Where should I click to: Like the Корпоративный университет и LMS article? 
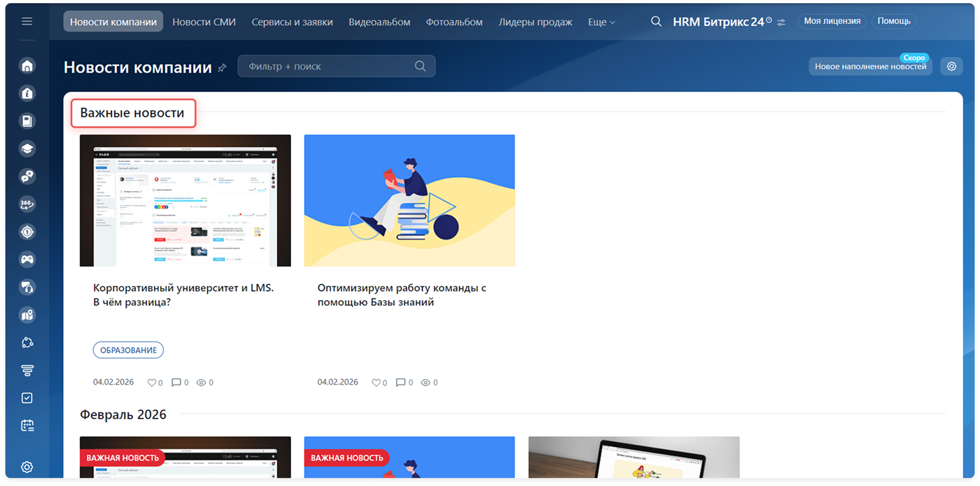tap(152, 382)
